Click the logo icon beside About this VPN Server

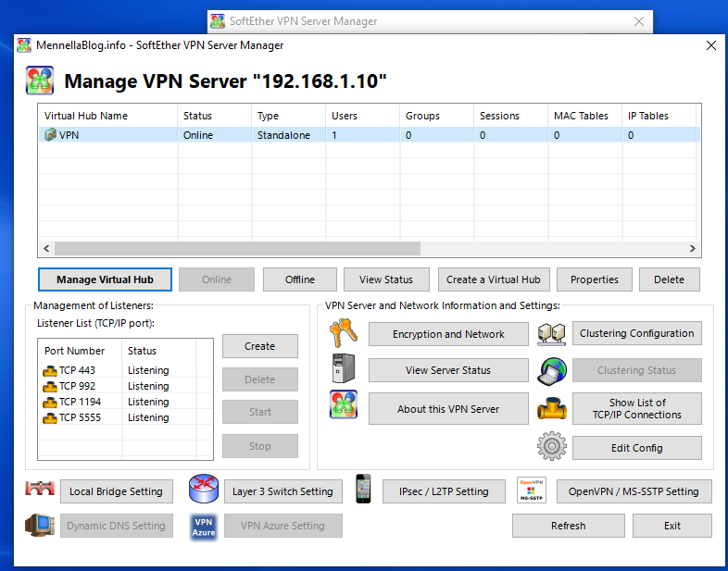click(x=344, y=404)
